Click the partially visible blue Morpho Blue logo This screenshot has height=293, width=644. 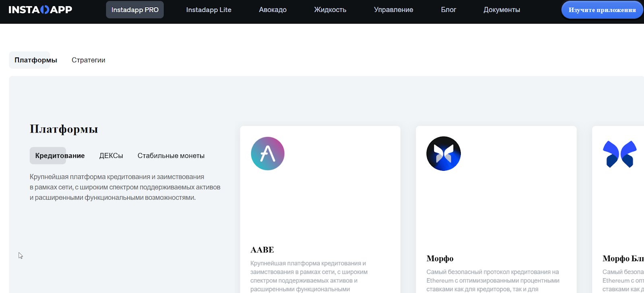pyautogui.click(x=620, y=154)
